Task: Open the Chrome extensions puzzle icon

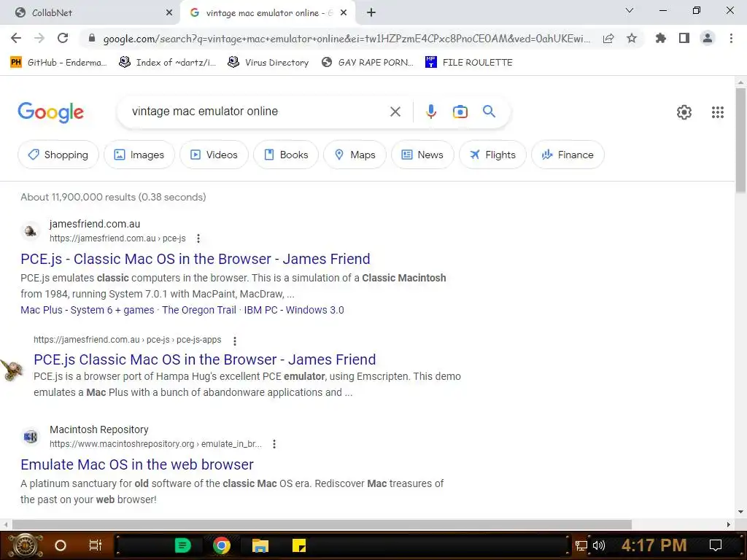Action: tap(660, 38)
